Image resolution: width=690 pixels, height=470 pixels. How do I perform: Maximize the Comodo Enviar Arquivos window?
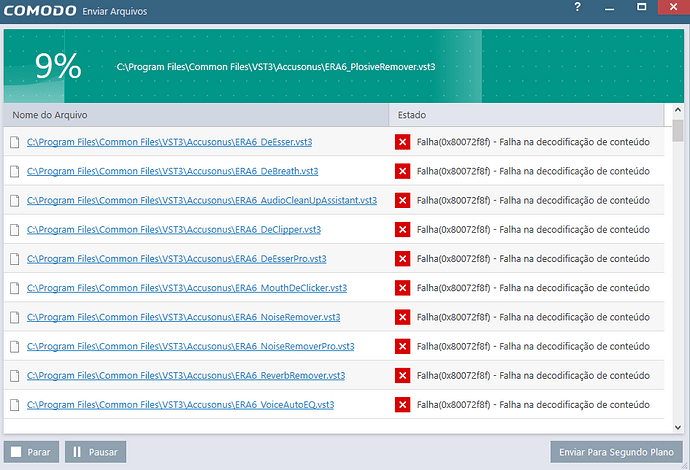(642, 7)
